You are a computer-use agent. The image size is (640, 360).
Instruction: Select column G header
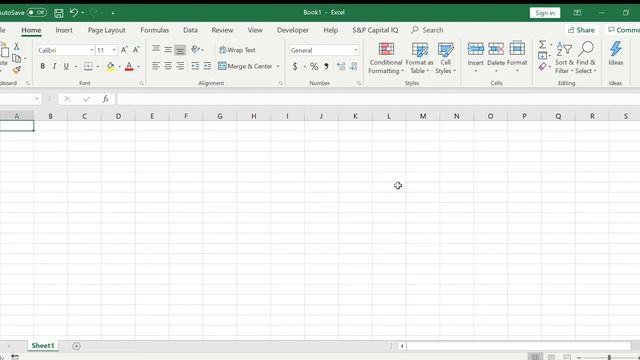(x=220, y=116)
